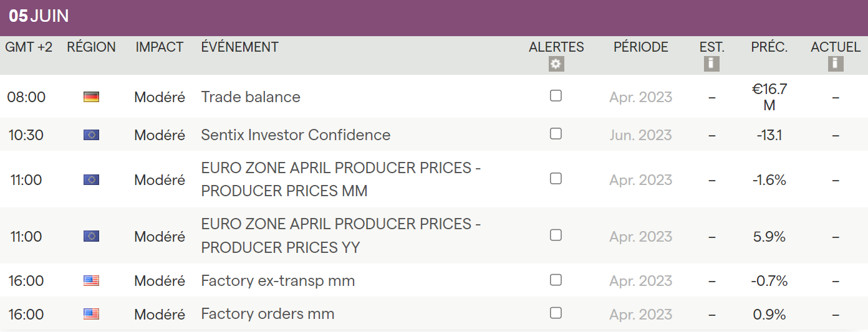Click the US flag for Factory ex-transp mm
Screen dimensions: 868x332
pos(91,281)
